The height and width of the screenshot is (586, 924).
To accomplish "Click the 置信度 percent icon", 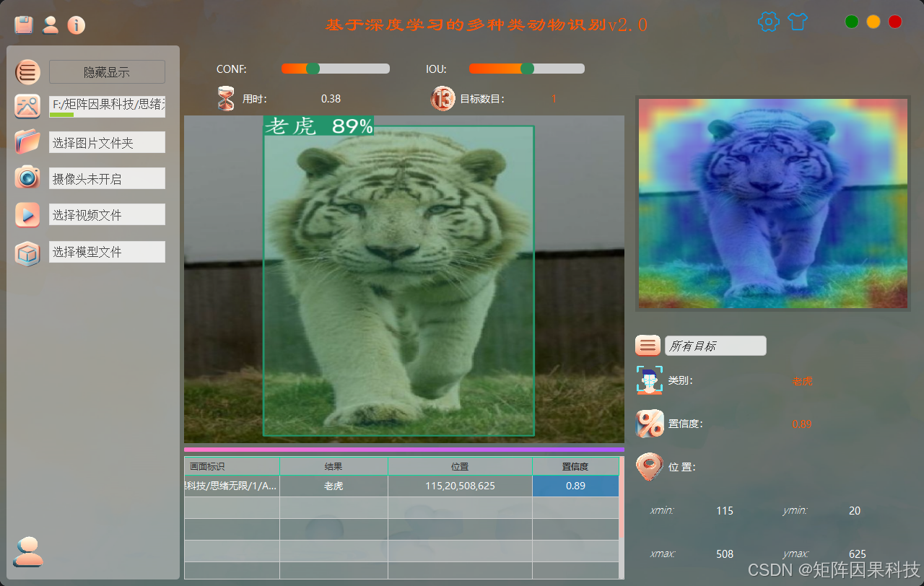I will (649, 424).
